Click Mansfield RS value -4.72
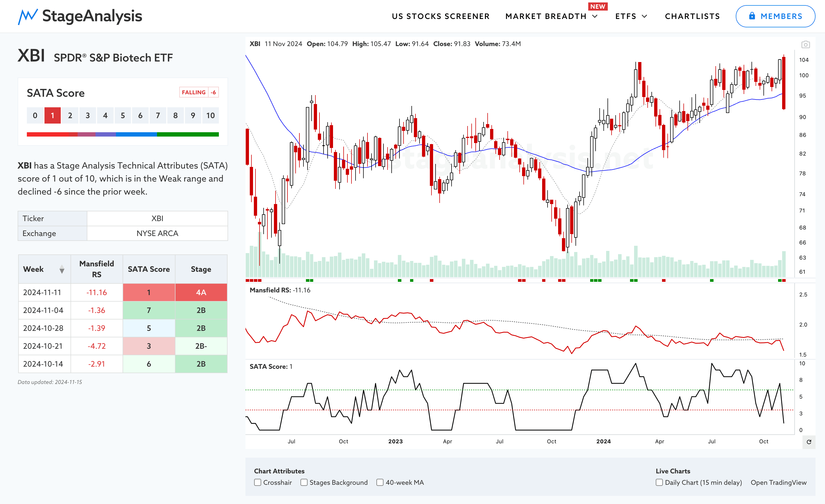This screenshot has height=504, width=825. [97, 346]
